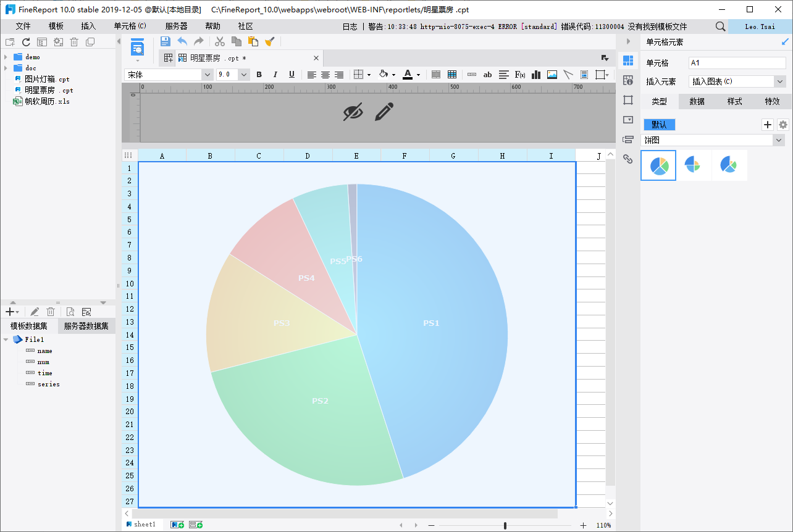This screenshot has width=793, height=532.
Task: Open the 文件 menu
Action: (x=23, y=27)
